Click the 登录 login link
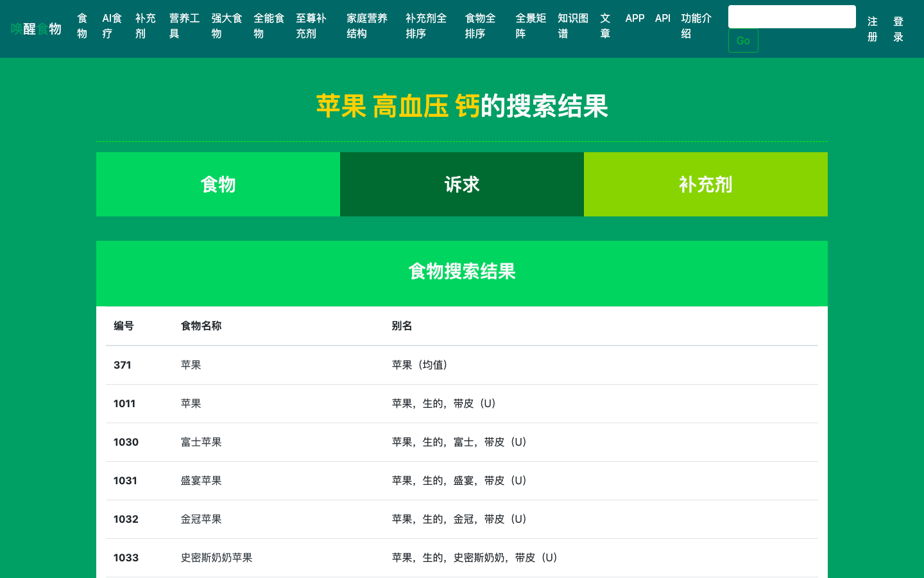The width and height of the screenshot is (924, 578). coord(898,30)
